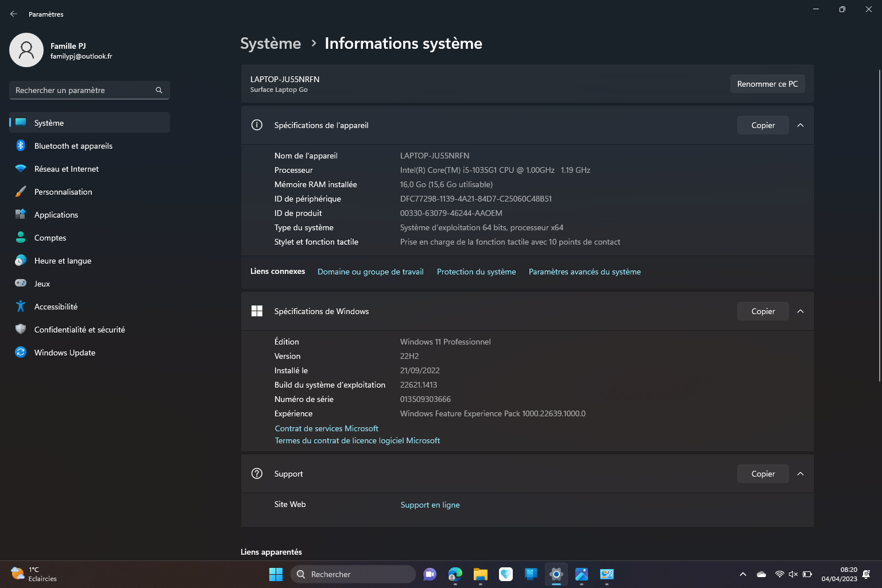This screenshot has height=588, width=882.
Task: Select Confidentialité et sécurité menu item
Action: tap(79, 330)
